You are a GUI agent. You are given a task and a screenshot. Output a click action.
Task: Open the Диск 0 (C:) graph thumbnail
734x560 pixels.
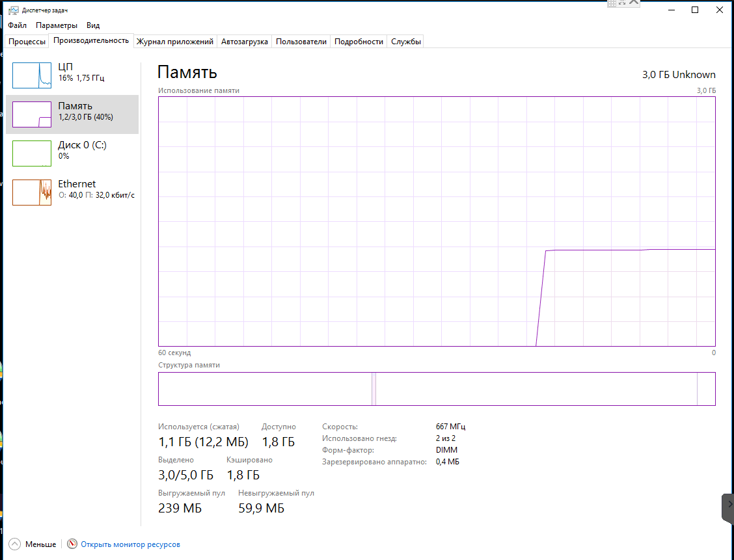32,153
